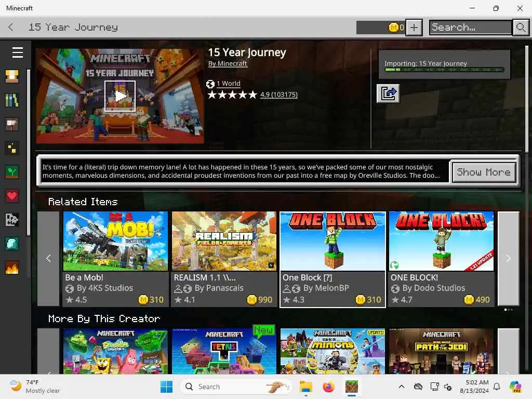Image resolution: width=532 pixels, height=399 pixels.
Task: Open the clock showing 5:02 AM
Action: pos(474,387)
